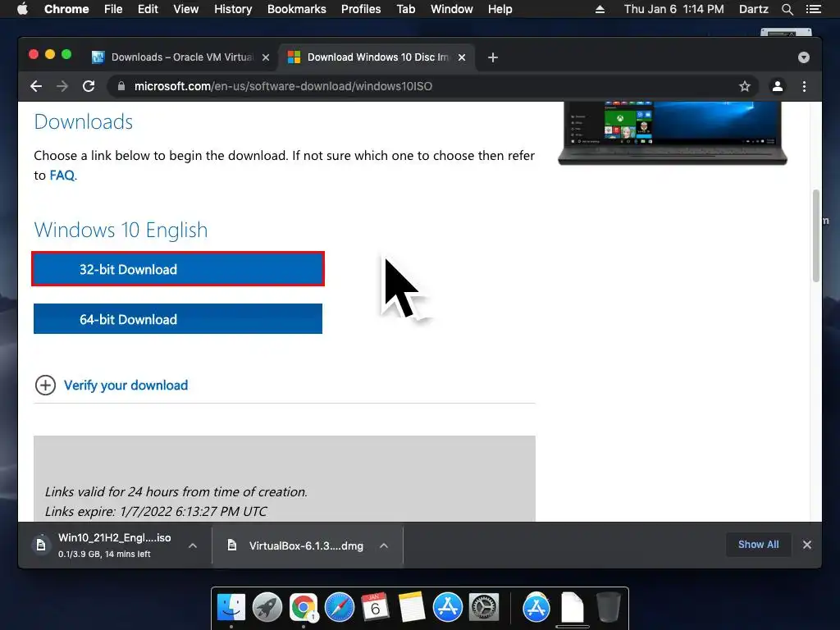Open Launchpad from the Dock
840x630 pixels.
(x=267, y=608)
